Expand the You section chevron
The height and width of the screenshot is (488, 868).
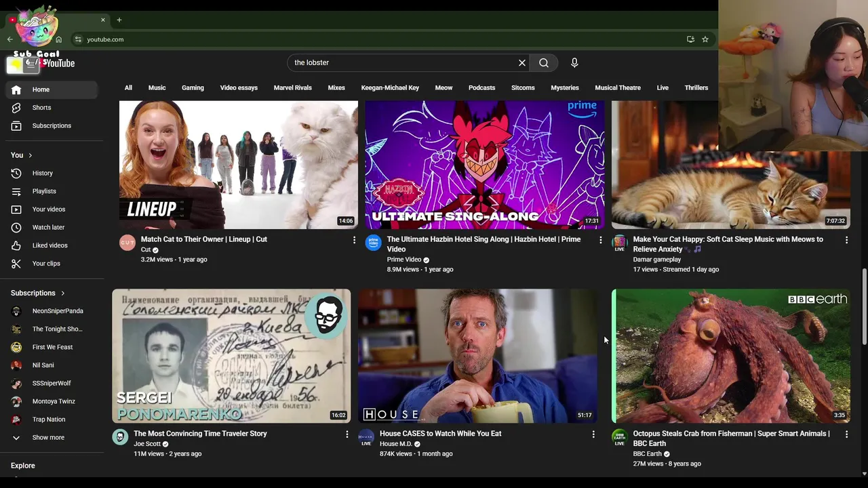(x=30, y=155)
